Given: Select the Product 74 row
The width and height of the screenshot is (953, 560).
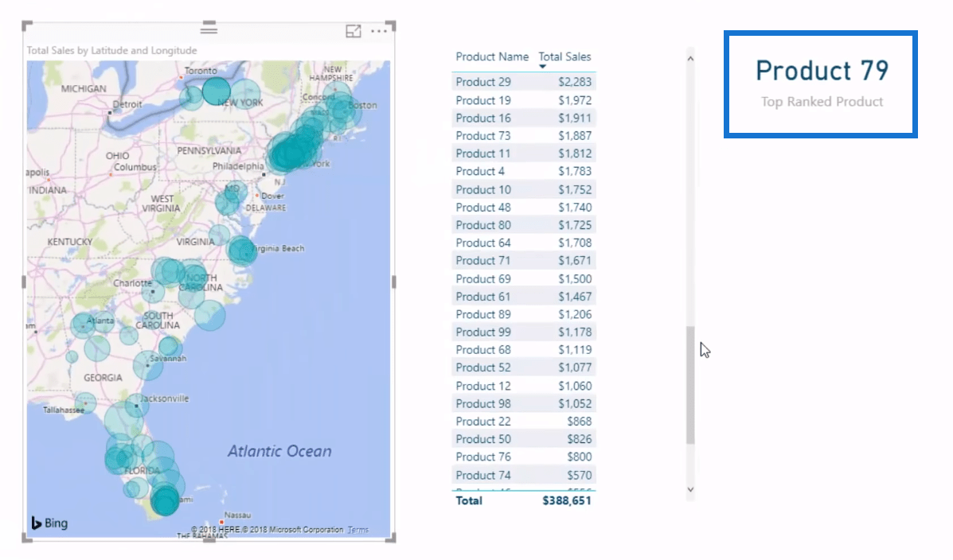Looking at the screenshot, I should 523,475.
